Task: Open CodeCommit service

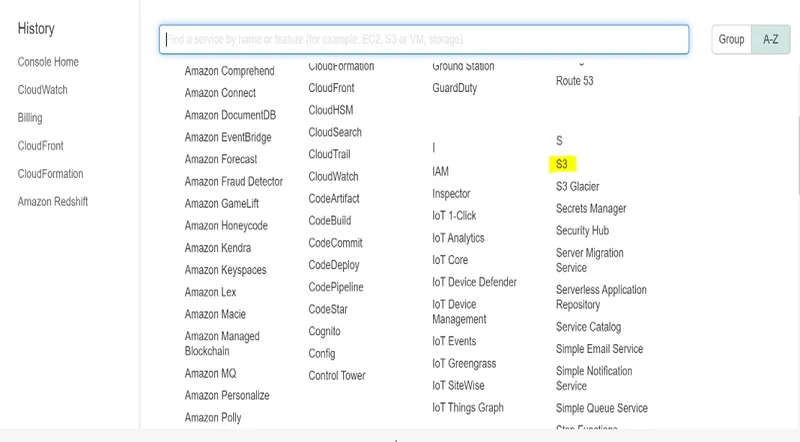Action: pyautogui.click(x=335, y=243)
